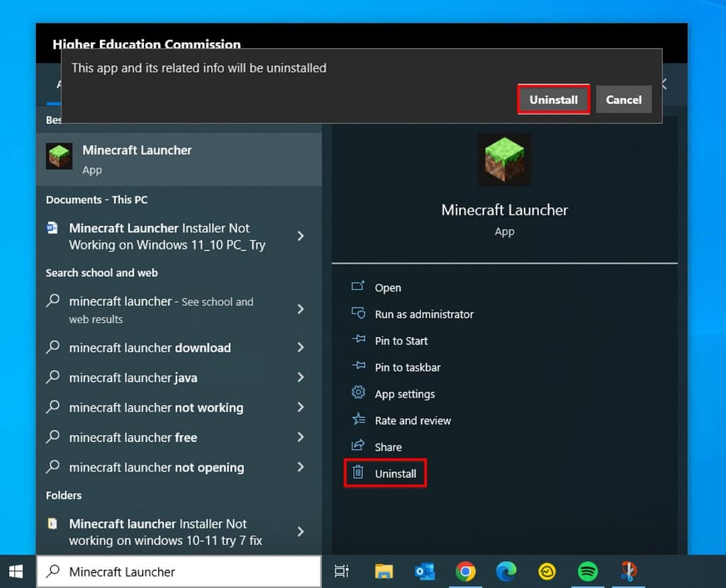This screenshot has width=726, height=588.
Task: Expand the Word document result chevron
Action: (x=301, y=237)
